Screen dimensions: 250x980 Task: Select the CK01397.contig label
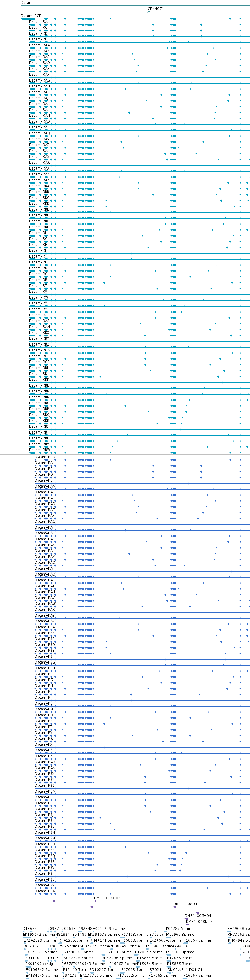[39, 964]
